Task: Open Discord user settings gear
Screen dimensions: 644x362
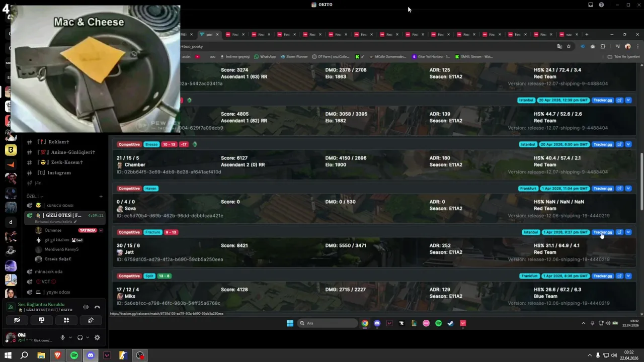Action: pyautogui.click(x=97, y=337)
